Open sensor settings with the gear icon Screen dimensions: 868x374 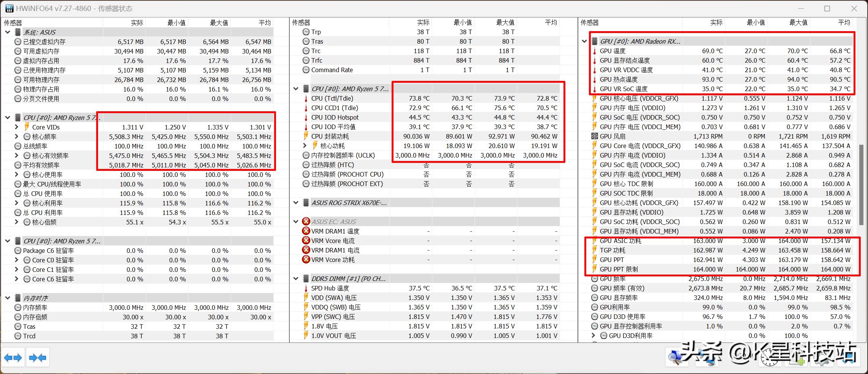point(822,358)
